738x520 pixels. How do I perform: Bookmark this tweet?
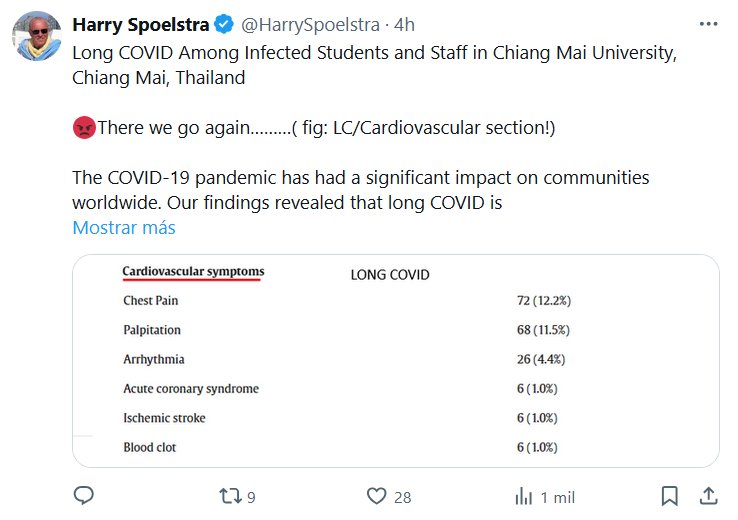tap(670, 496)
